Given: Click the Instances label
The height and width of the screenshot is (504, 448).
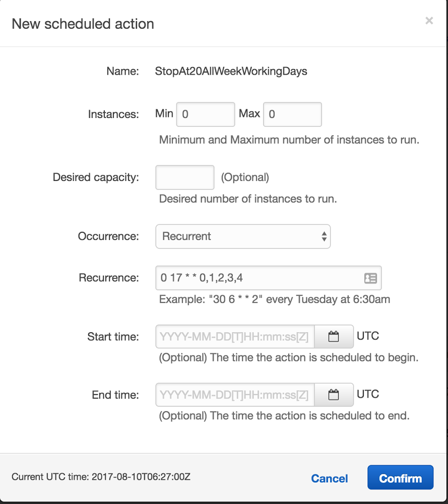Looking at the screenshot, I should tap(113, 114).
